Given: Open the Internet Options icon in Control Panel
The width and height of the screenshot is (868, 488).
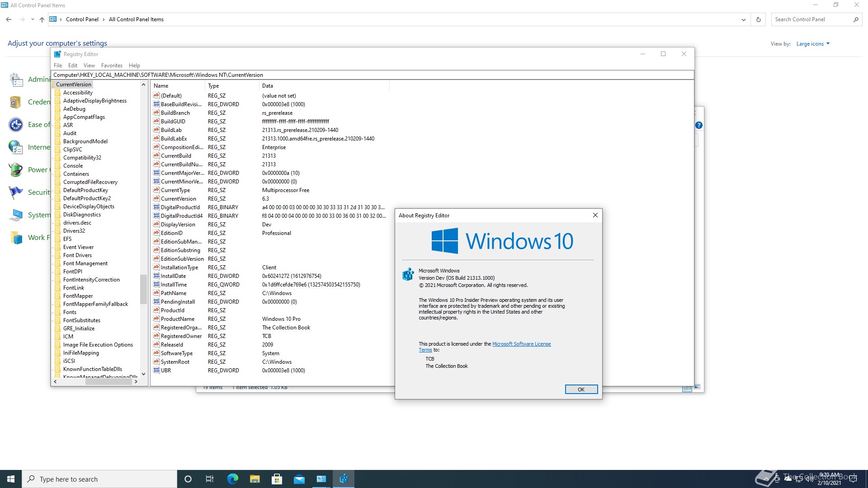Looking at the screenshot, I should point(16,147).
